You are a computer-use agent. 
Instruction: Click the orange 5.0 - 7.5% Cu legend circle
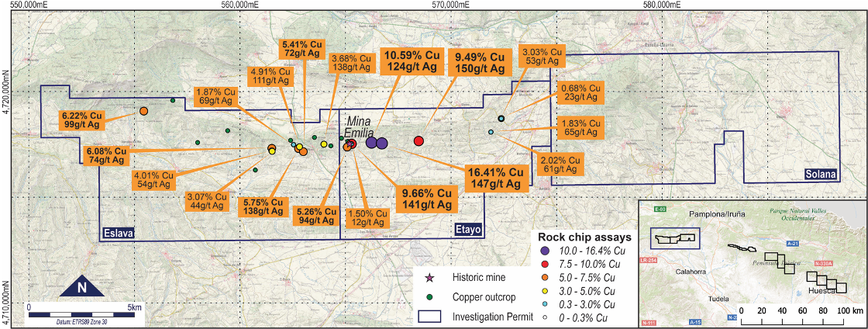click(546, 277)
